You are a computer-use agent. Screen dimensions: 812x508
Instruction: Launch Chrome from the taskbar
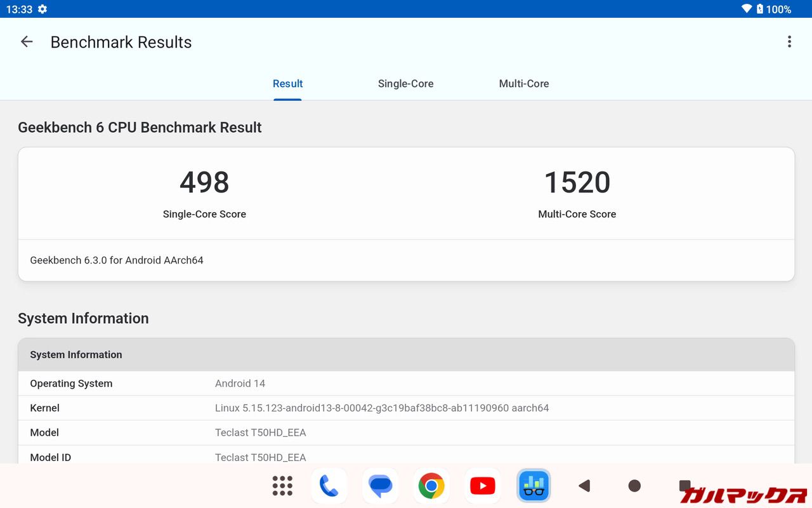[431, 486]
